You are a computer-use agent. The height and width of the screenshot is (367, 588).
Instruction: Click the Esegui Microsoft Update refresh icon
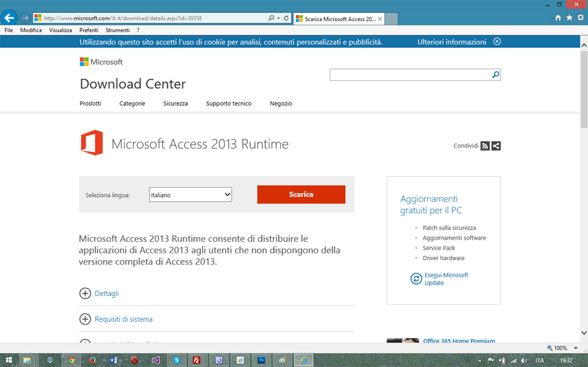pyautogui.click(x=416, y=279)
